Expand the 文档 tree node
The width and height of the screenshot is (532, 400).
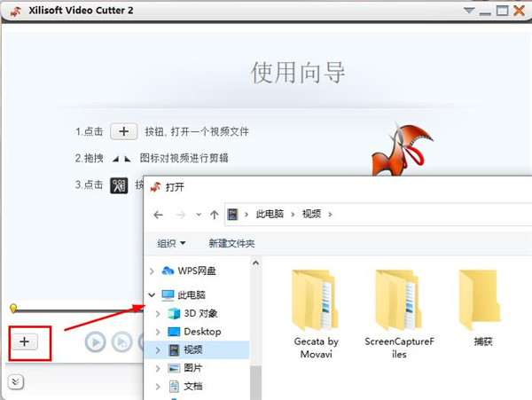158,387
